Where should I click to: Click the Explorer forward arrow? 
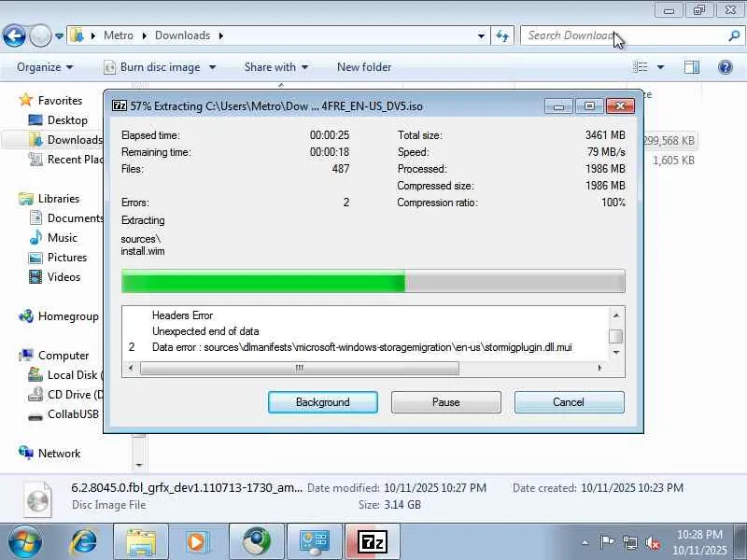pos(40,35)
